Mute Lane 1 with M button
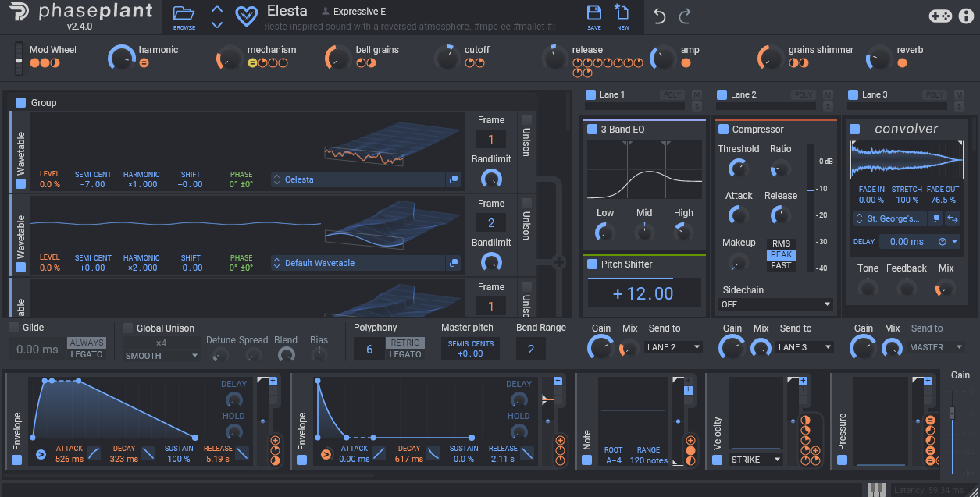Screen dimensions: 980x497 click(x=697, y=95)
